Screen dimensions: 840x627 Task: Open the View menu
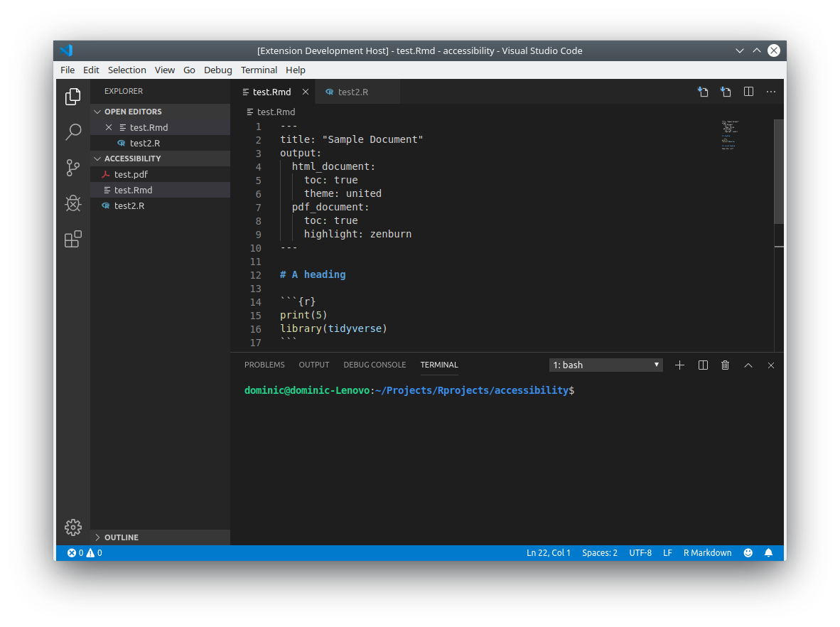click(165, 70)
